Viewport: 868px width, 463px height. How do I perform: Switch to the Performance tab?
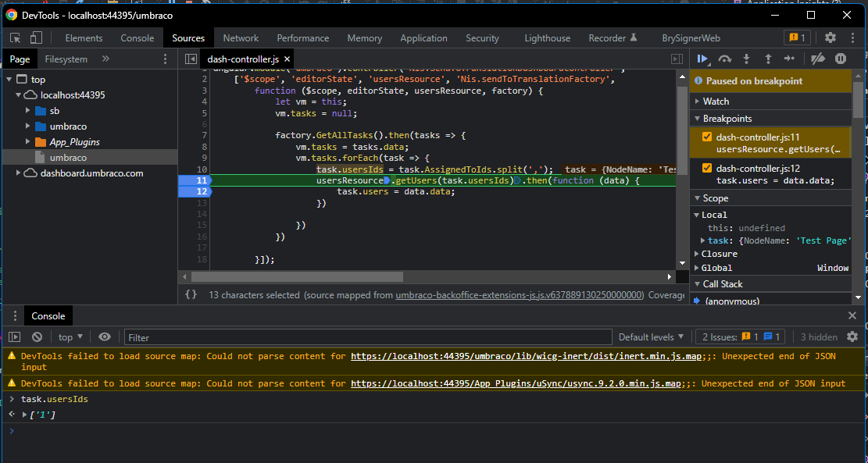303,38
